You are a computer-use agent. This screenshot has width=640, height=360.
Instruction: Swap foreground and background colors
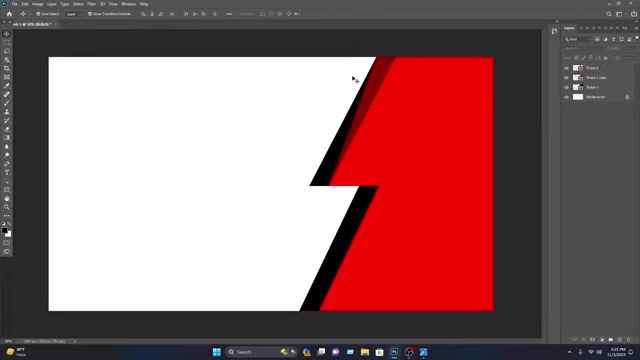[x=9, y=224]
